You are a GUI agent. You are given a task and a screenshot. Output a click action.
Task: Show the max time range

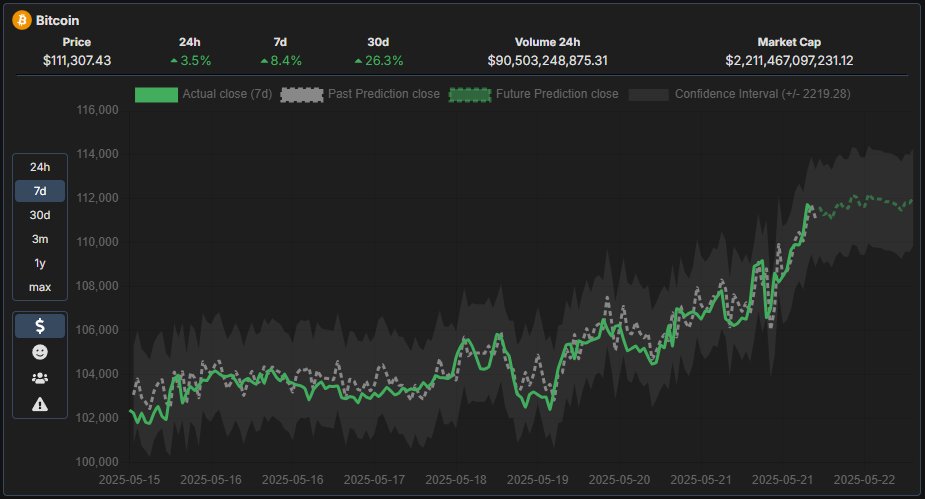40,287
